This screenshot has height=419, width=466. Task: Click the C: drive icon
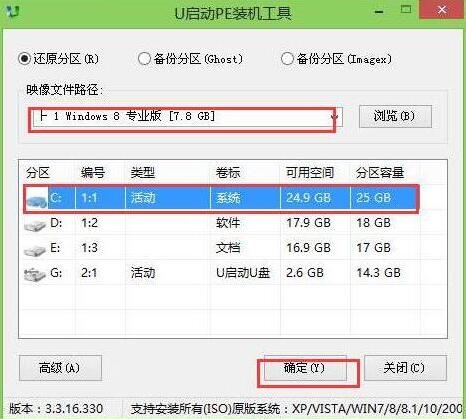coord(36,199)
